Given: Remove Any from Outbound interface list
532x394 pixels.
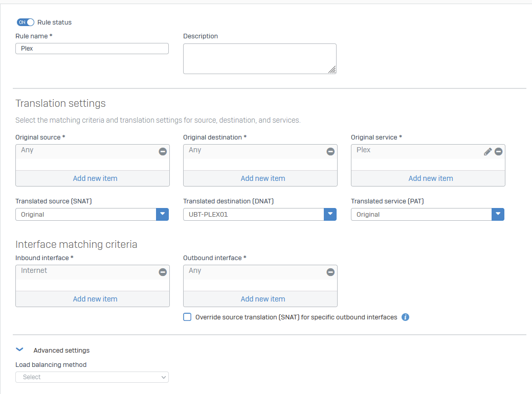Looking at the screenshot, I should click(330, 272).
